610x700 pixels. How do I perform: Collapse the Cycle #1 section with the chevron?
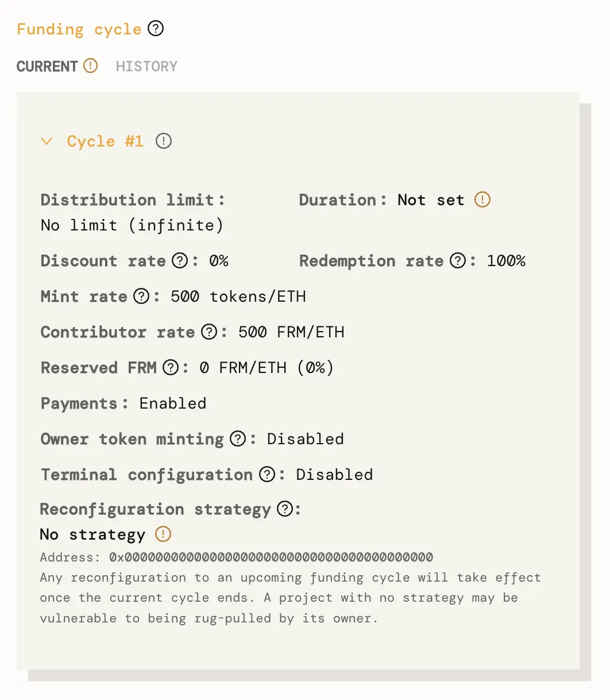point(47,141)
